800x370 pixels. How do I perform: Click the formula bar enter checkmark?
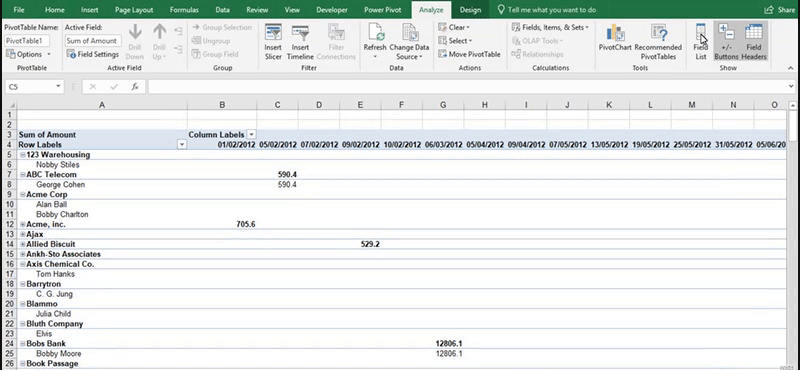point(114,87)
